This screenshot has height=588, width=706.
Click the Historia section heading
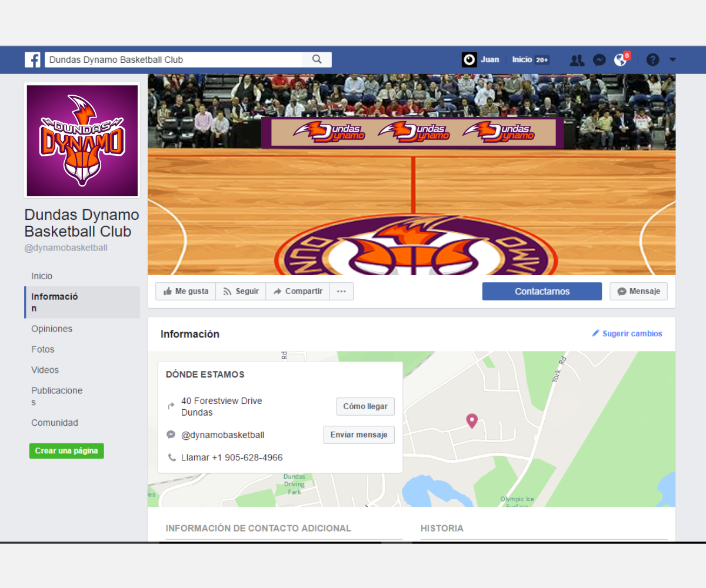pyautogui.click(x=442, y=529)
